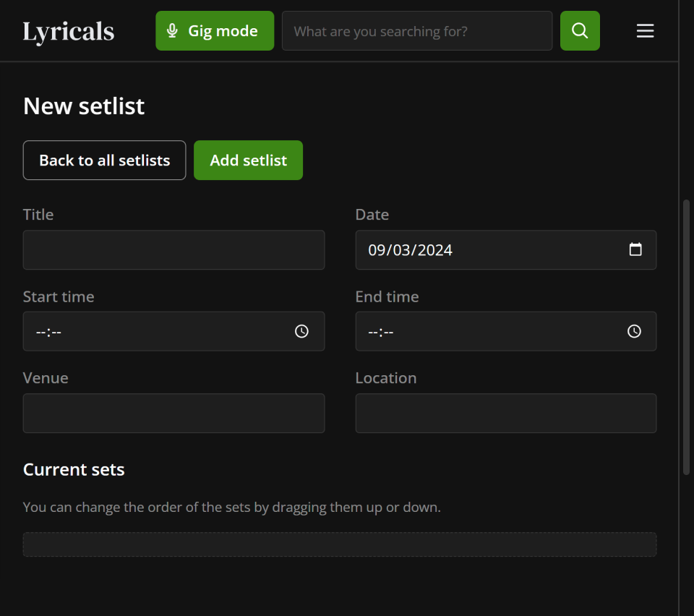This screenshot has height=616, width=694.
Task: Click into the Venue input field
Action: coord(173,414)
